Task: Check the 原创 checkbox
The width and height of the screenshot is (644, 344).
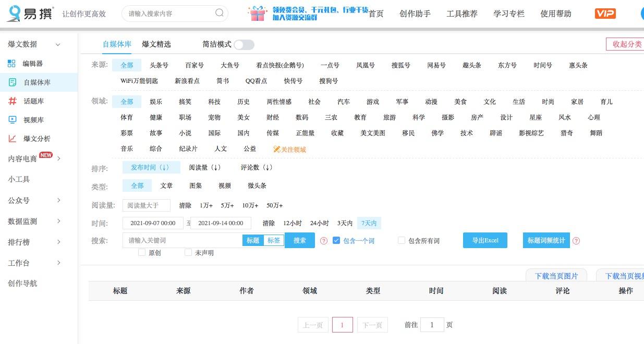Action: click(142, 252)
